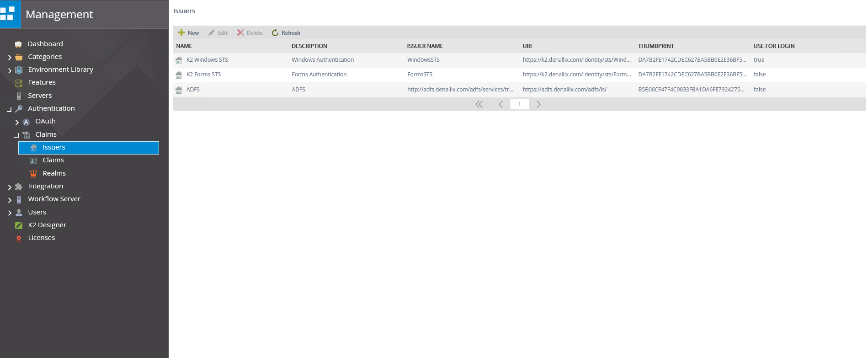Click the circular Refresh arrow icon
Screen dimensions: 868x358
point(275,32)
